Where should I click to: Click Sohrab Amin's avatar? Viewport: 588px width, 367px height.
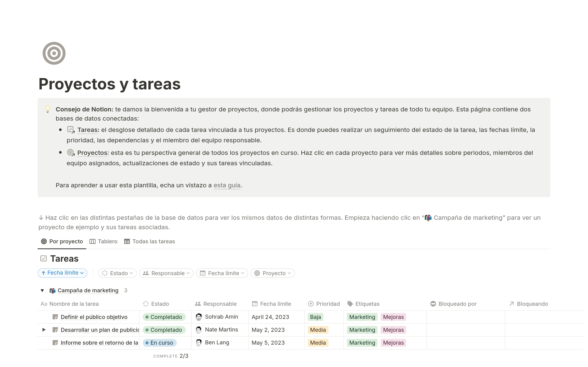[199, 317]
